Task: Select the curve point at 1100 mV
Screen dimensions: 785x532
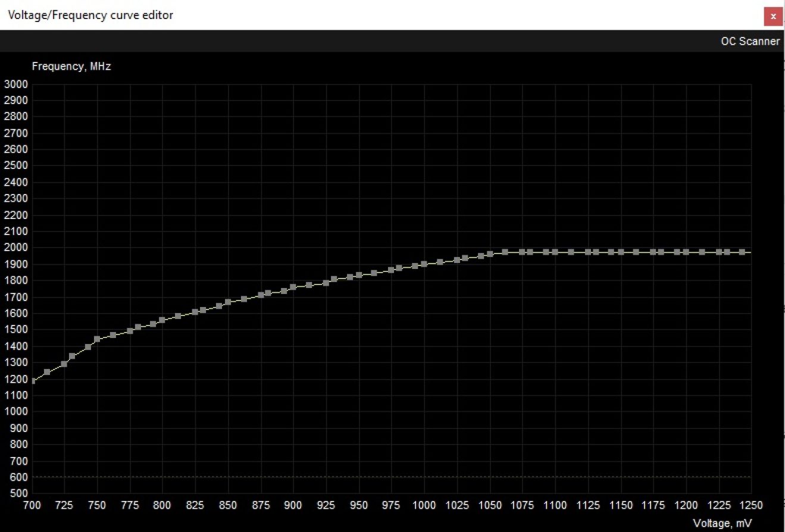Action: click(555, 252)
